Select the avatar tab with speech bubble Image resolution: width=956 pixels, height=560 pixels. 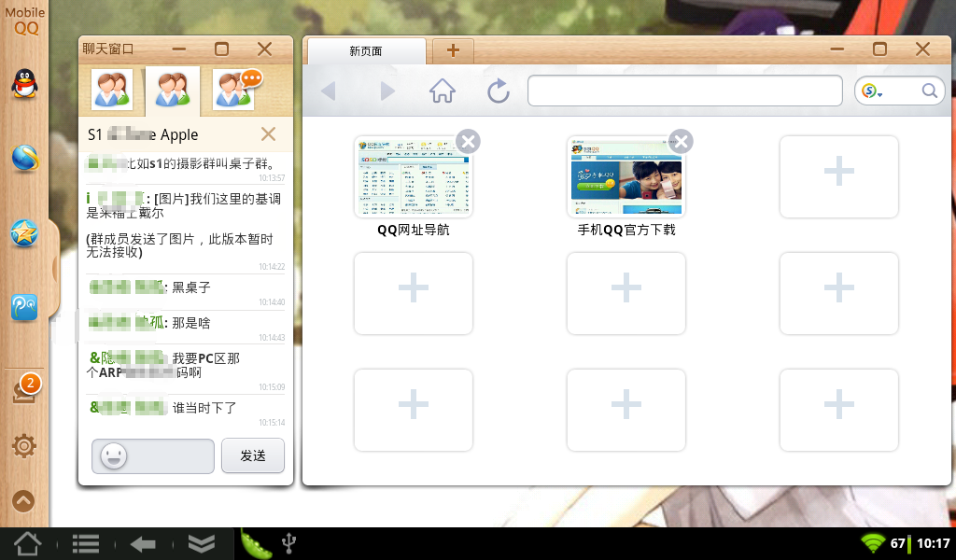(x=236, y=90)
